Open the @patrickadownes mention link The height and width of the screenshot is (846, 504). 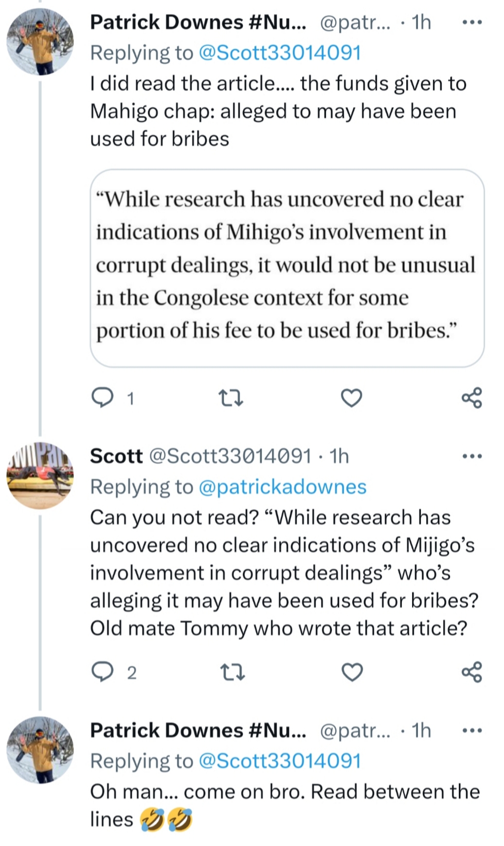click(282, 487)
